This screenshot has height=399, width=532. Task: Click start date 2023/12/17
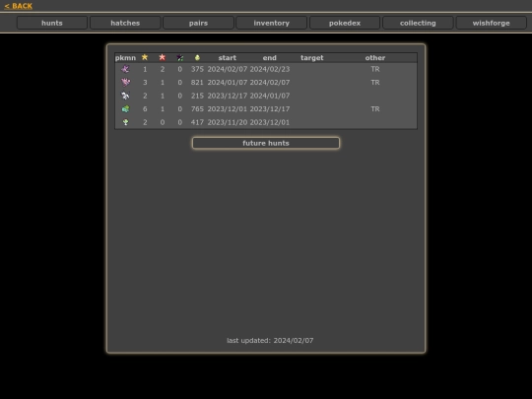[x=228, y=96]
